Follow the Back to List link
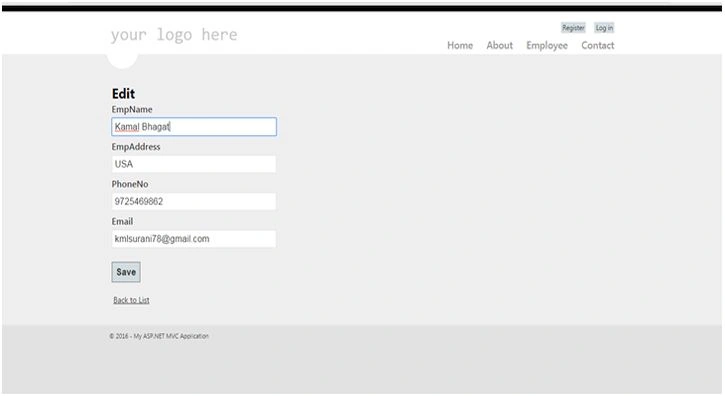The image size is (725, 396). click(x=131, y=300)
